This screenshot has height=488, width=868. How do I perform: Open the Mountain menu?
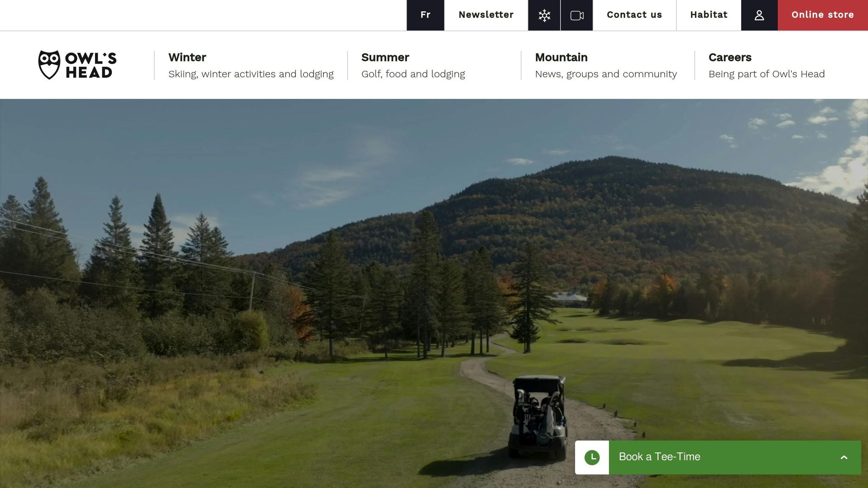pos(561,57)
